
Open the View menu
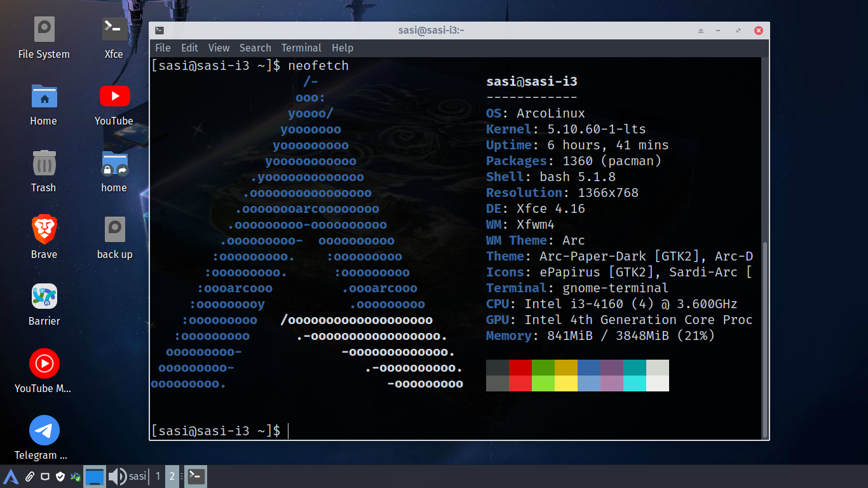pos(219,48)
